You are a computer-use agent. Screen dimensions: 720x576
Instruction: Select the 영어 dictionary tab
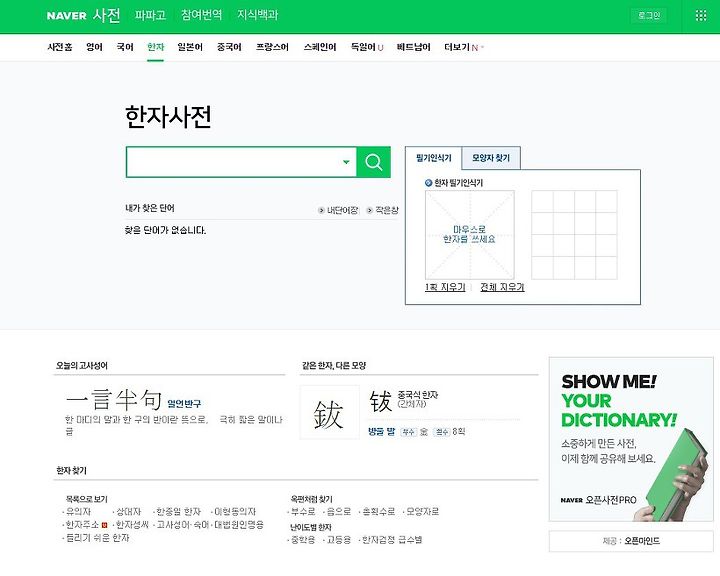(x=95, y=47)
